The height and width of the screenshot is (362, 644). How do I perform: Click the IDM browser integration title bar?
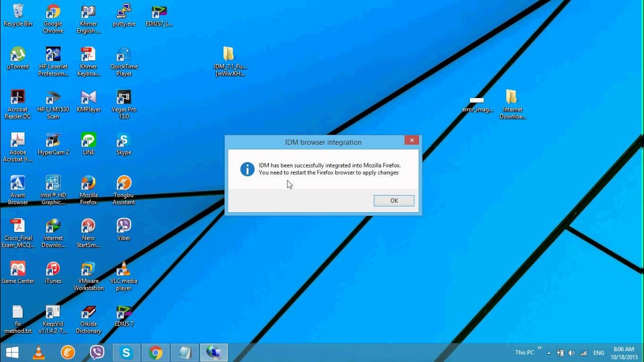click(323, 142)
